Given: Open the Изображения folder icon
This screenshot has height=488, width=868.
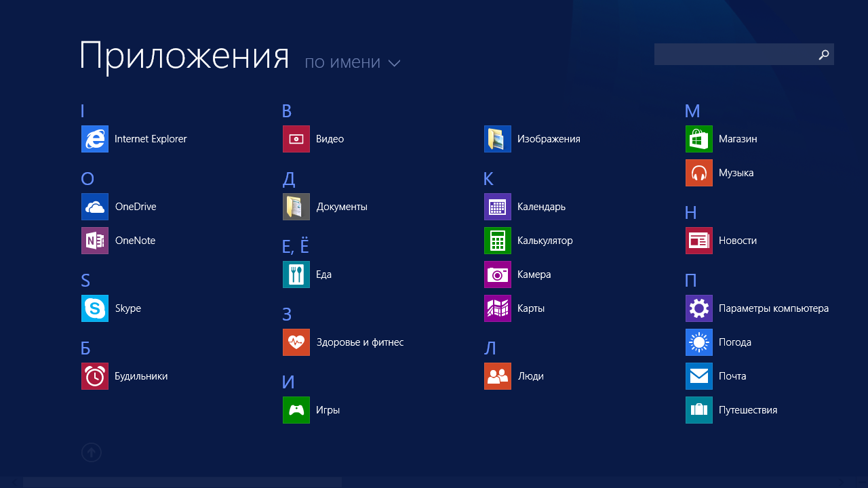Looking at the screenshot, I should click(x=498, y=139).
